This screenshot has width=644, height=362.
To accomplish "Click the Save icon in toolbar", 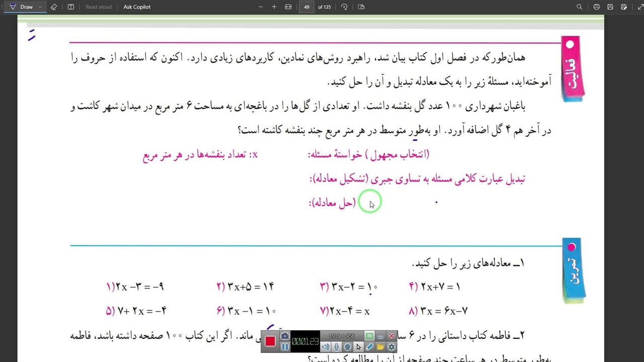I will point(610,7).
